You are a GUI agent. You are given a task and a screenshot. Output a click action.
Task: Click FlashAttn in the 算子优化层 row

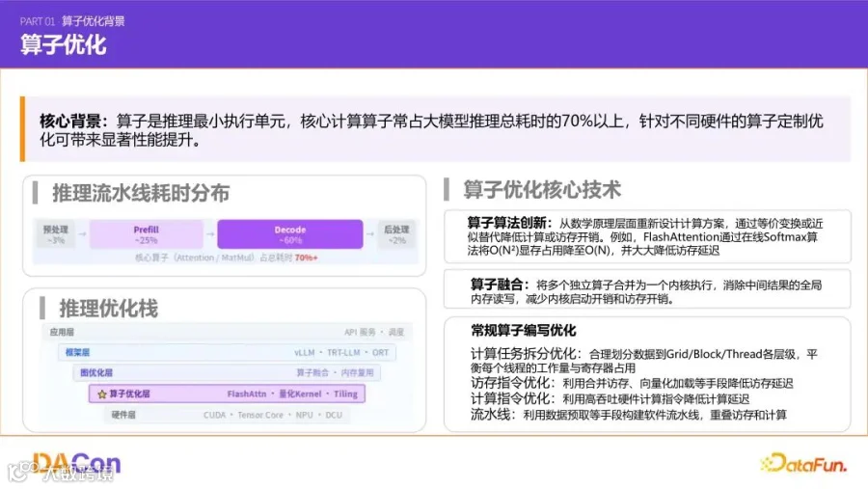click(x=246, y=394)
